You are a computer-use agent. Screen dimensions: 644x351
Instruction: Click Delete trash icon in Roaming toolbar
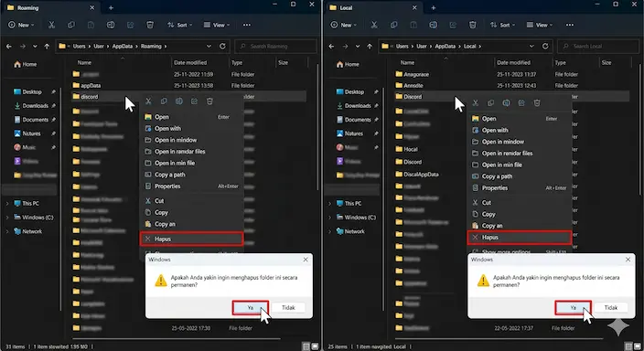150,25
